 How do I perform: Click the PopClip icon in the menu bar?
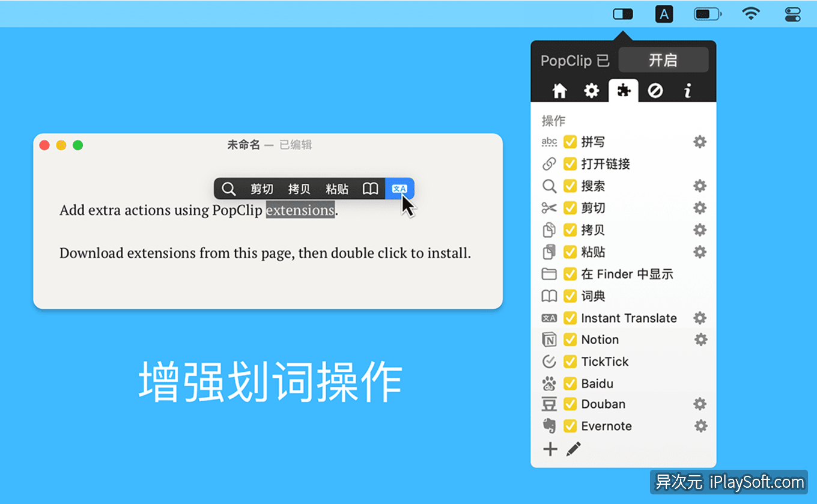tap(623, 13)
